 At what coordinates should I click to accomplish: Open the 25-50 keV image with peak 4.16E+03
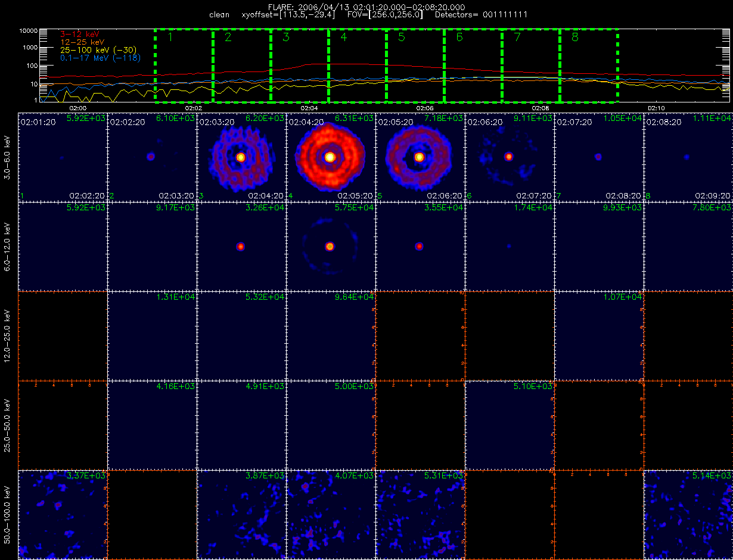tap(152, 425)
